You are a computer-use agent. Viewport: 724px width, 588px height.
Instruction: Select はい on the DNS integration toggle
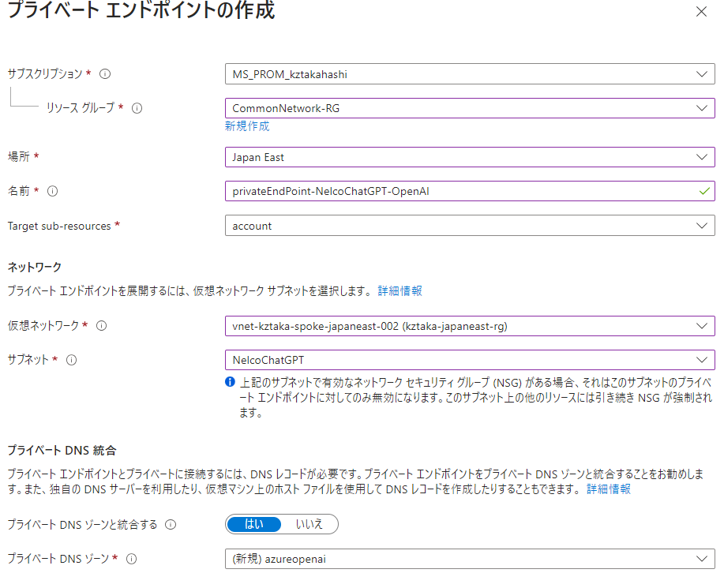tap(254, 524)
